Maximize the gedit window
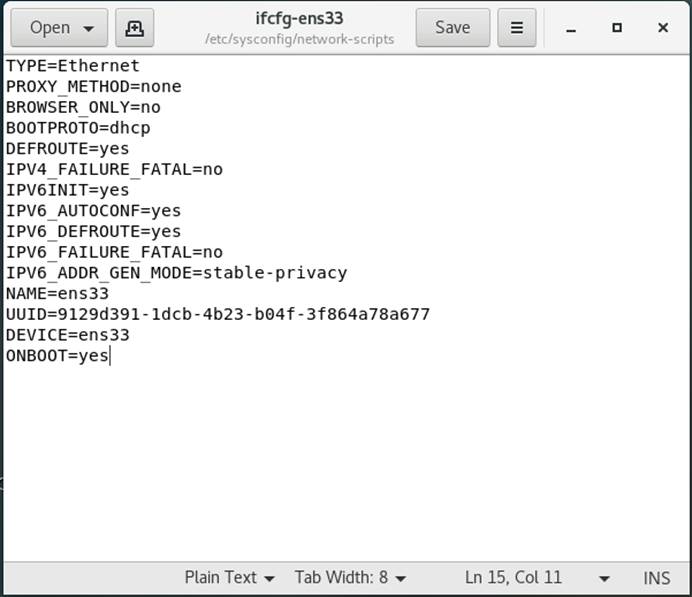The image size is (692, 597). (x=617, y=28)
